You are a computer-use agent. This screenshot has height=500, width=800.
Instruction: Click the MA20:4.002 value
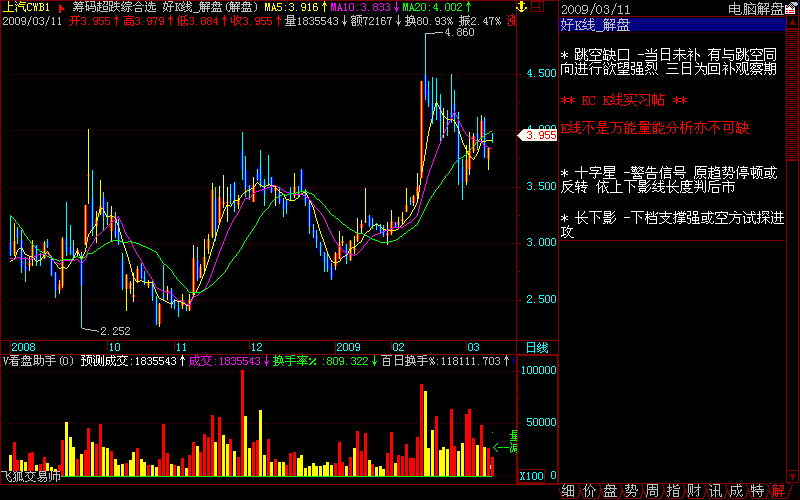pyautogui.click(x=432, y=8)
